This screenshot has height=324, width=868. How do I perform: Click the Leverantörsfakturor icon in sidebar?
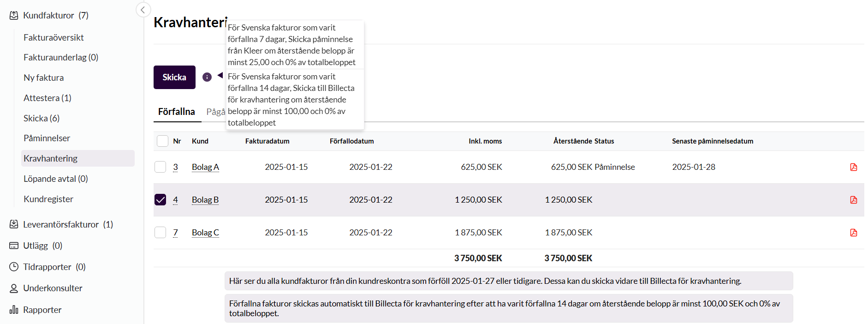[x=14, y=224]
